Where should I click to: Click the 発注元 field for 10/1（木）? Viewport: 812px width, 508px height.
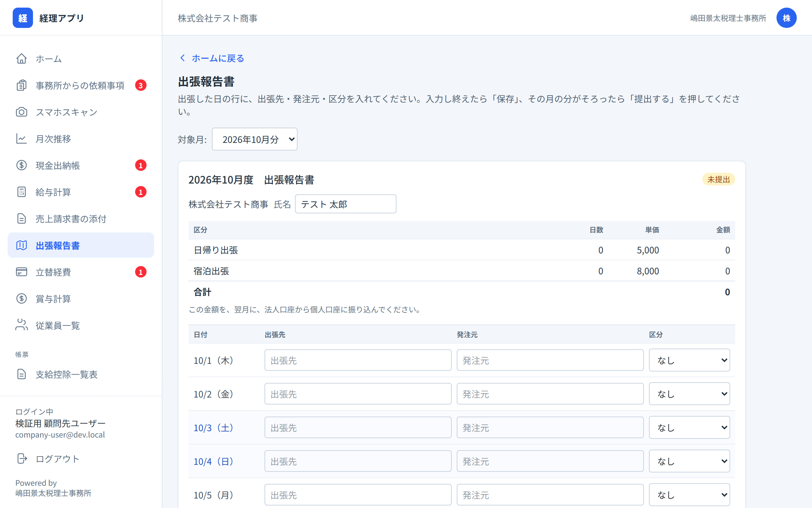pyautogui.click(x=550, y=360)
